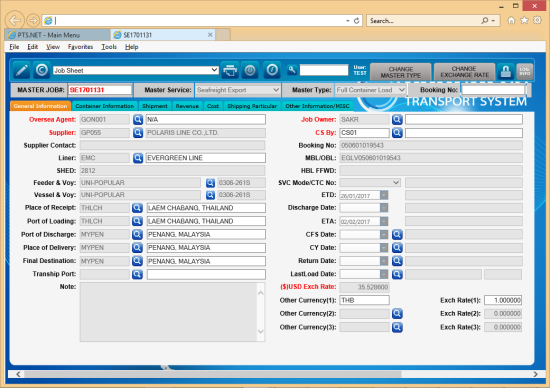The width and height of the screenshot is (550, 388).
Task: Switch to Container Information tab
Action: 105,106
